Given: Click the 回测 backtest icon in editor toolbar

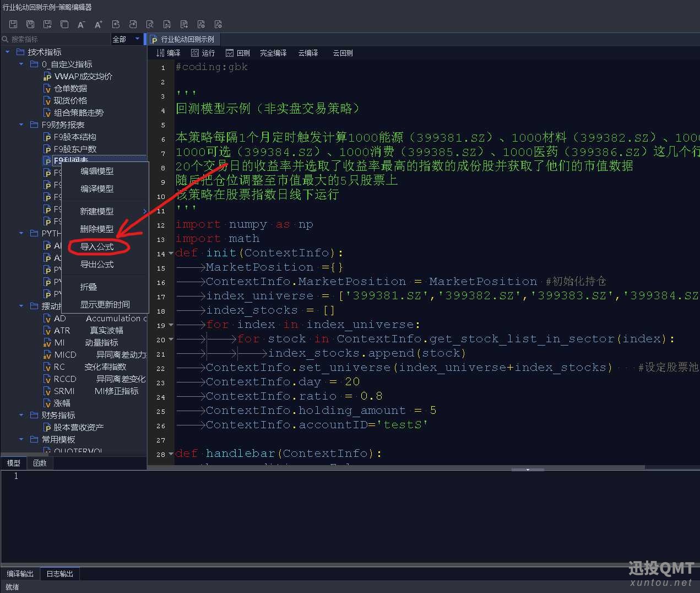Looking at the screenshot, I should point(230,53).
